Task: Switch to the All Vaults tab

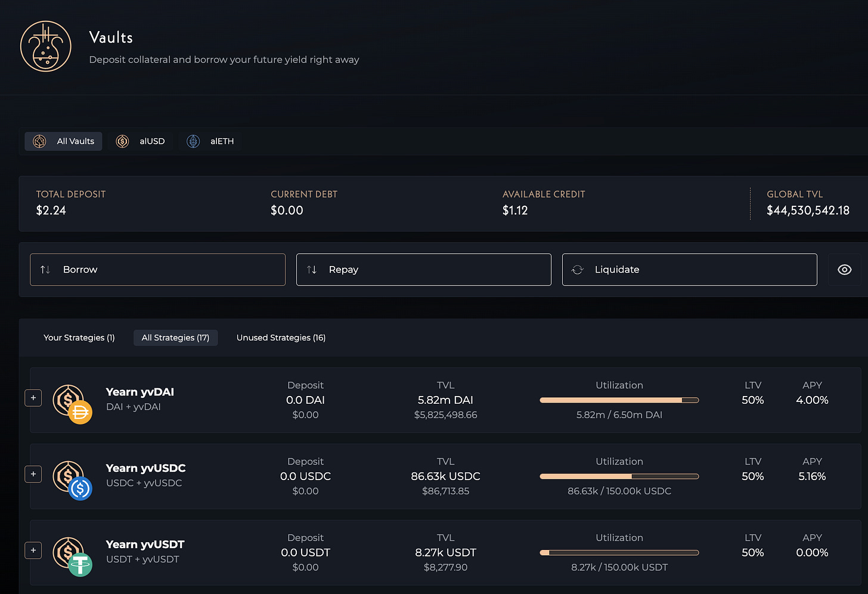Action: coord(64,141)
